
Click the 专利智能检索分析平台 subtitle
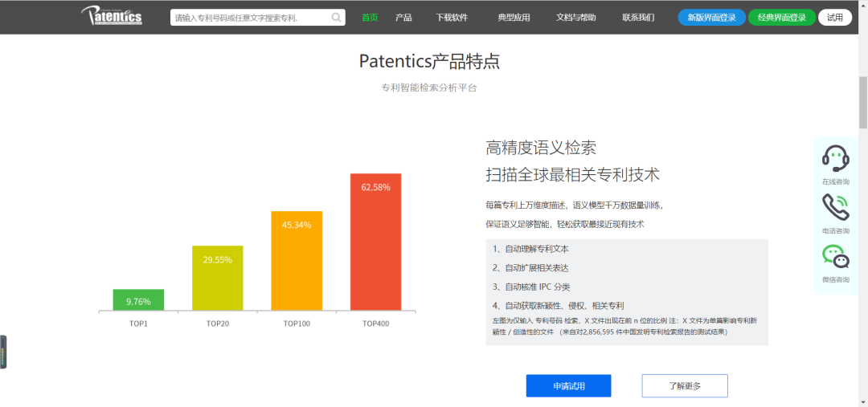click(429, 88)
